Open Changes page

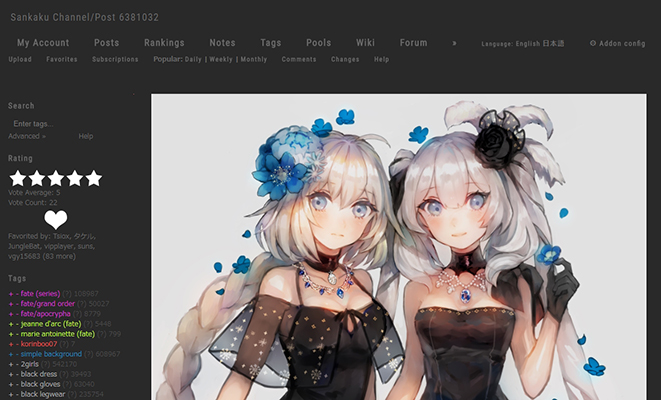(345, 59)
